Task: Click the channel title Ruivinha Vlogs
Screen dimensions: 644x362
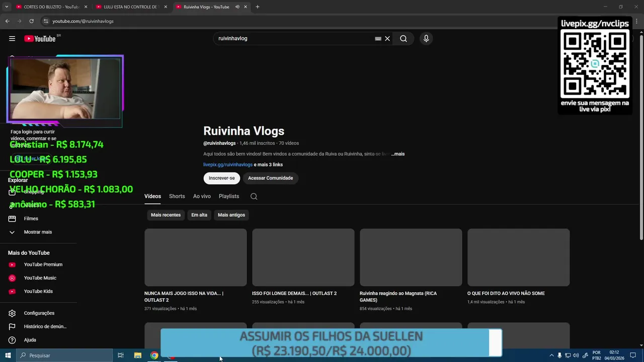Action: click(244, 131)
